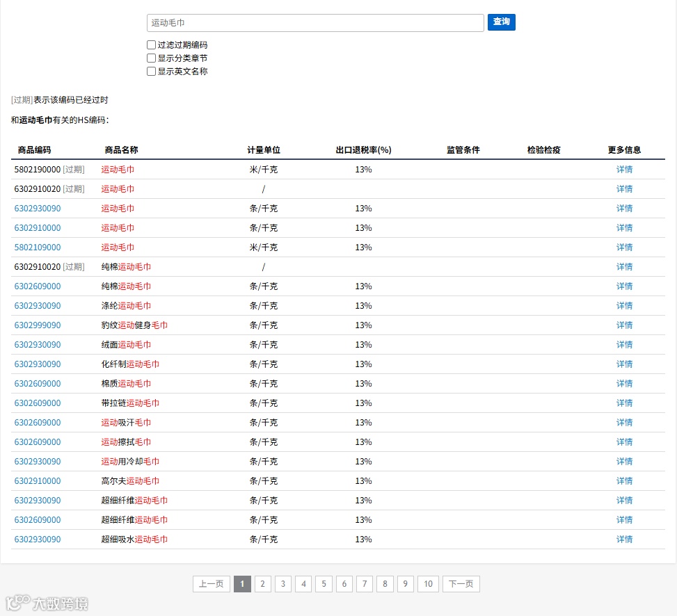Go to page 4
The width and height of the screenshot is (677, 616).
(x=303, y=584)
